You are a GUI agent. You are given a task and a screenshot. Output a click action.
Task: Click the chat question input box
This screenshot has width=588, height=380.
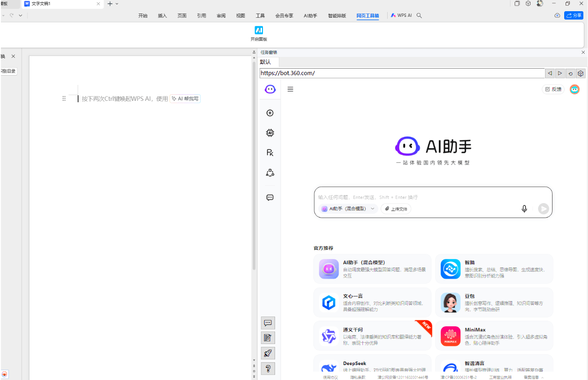tap(433, 197)
